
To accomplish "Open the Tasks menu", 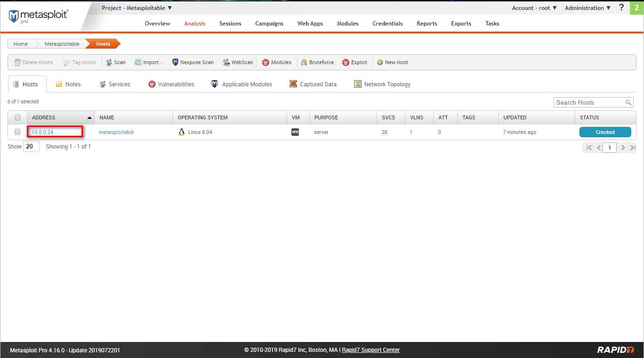I will [492, 24].
